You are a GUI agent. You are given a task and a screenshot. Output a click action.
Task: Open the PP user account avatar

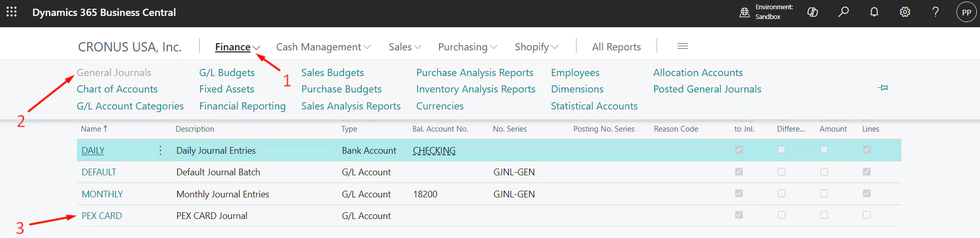(x=967, y=12)
